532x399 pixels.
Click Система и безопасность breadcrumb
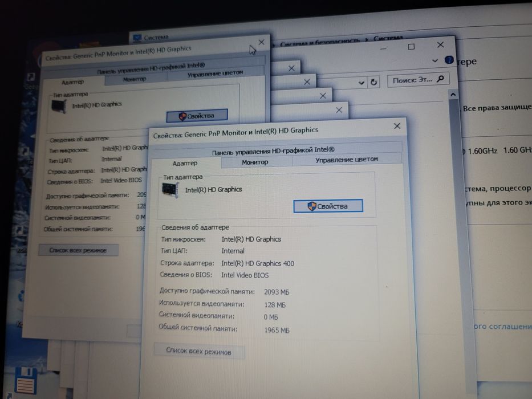pos(320,42)
